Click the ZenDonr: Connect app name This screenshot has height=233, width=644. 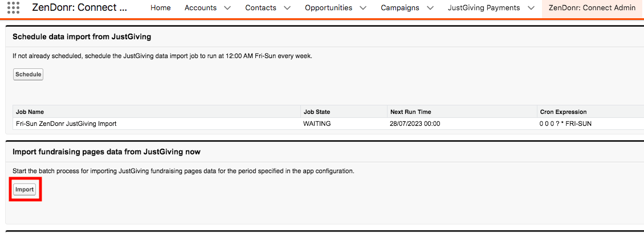[79, 8]
